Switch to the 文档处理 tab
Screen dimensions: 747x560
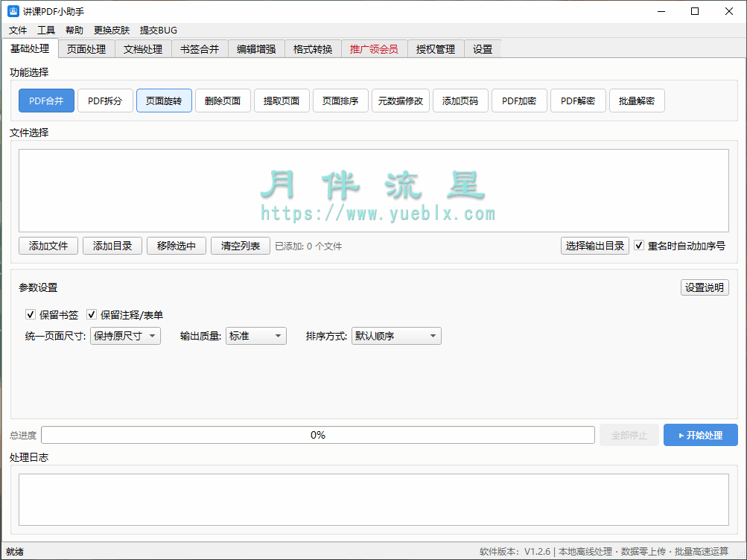pos(143,49)
